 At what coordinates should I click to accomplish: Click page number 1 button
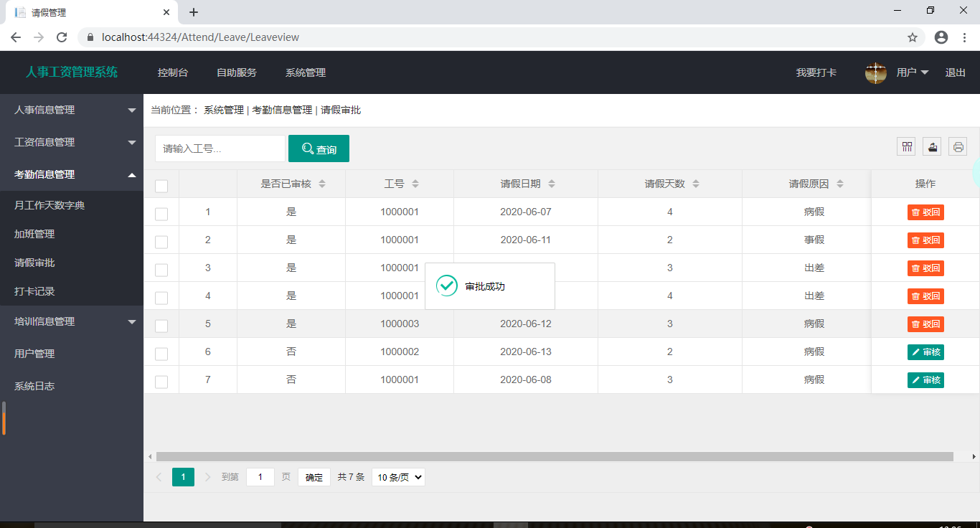point(183,477)
